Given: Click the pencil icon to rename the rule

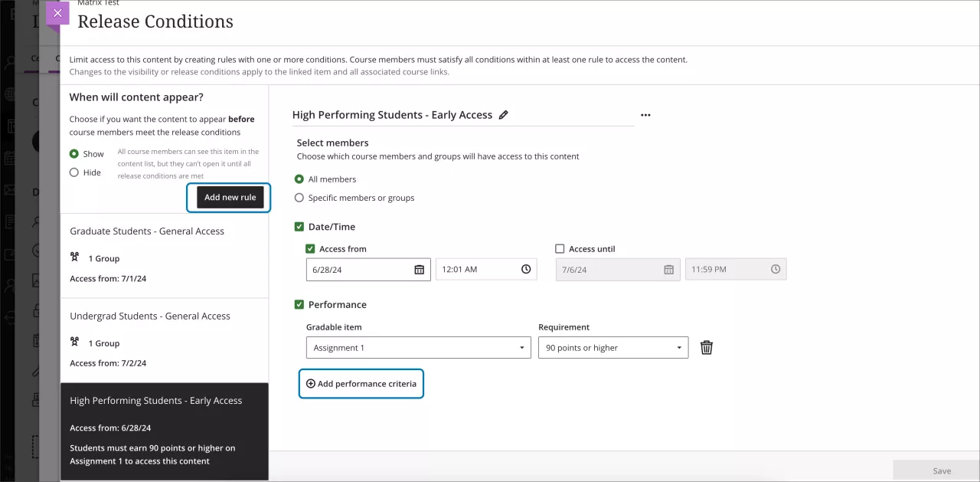Looking at the screenshot, I should (504, 114).
